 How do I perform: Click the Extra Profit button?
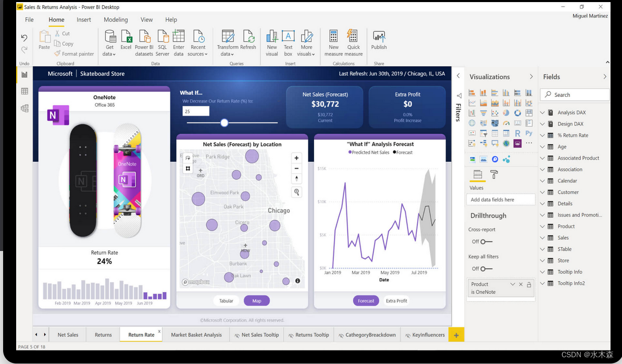click(x=396, y=300)
